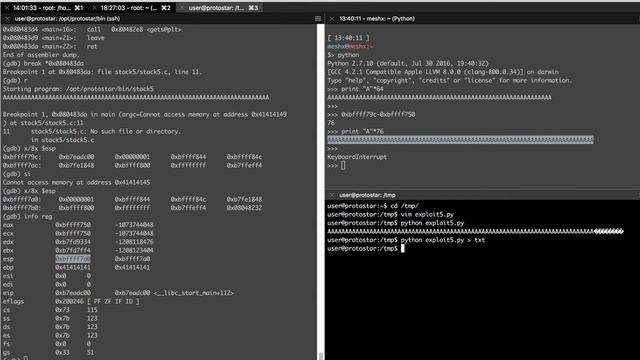This screenshot has height=360, width=640.
Task: Open the ssh pane hamburger menu
Action: coord(318,19)
